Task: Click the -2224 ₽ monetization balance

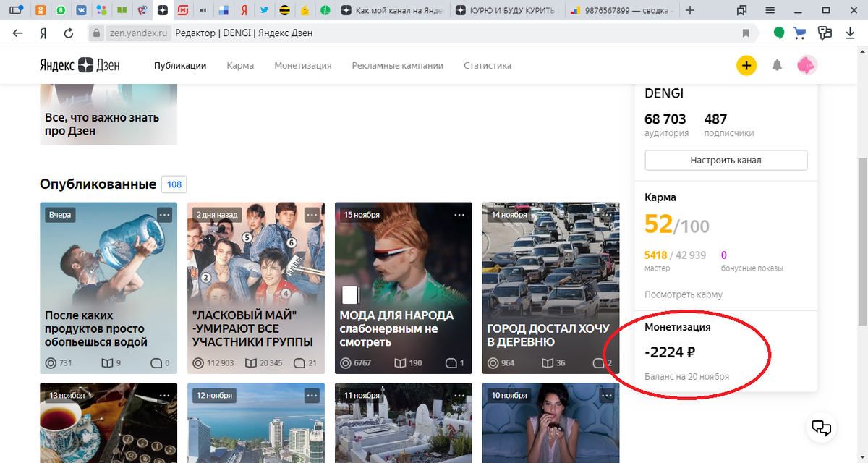Action: [670, 352]
